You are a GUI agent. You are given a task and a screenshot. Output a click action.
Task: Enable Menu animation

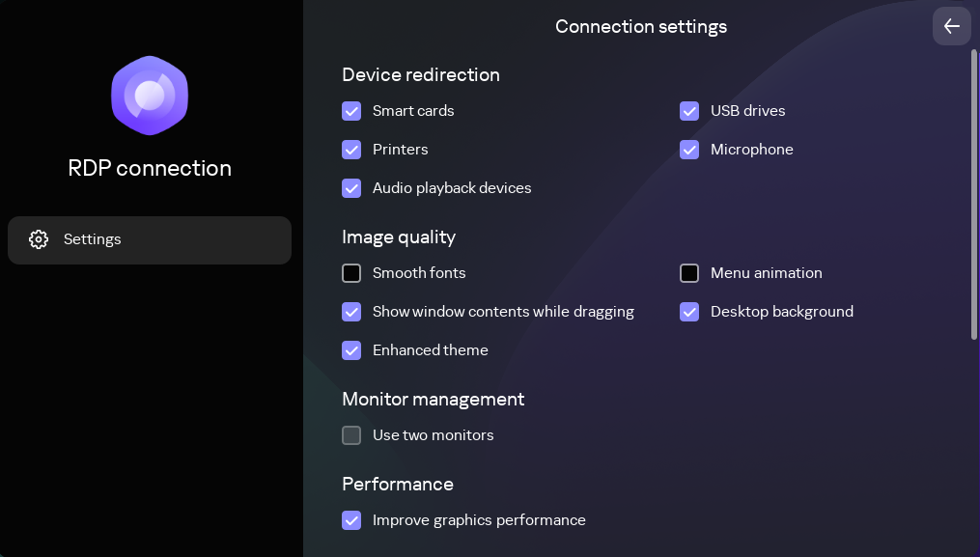(689, 273)
